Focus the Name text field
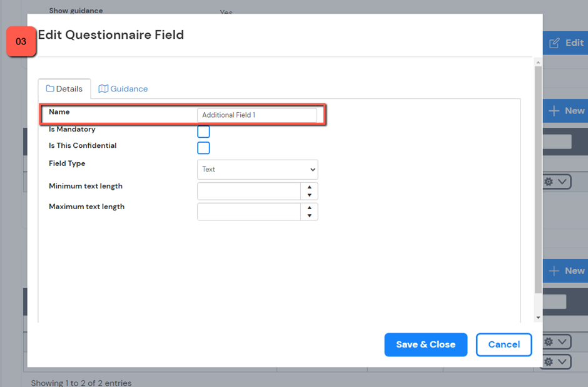The width and height of the screenshot is (588, 387). [256, 115]
